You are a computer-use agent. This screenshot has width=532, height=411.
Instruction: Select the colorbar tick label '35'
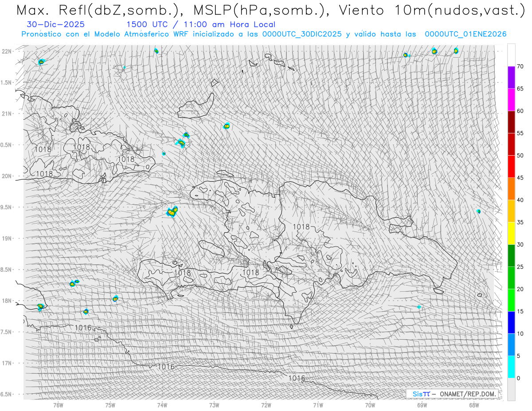pyautogui.click(x=520, y=222)
